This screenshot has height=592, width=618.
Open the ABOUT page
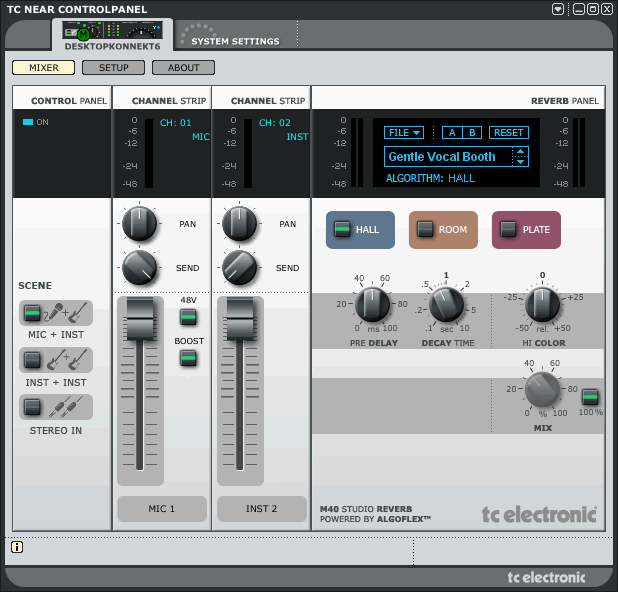tap(183, 67)
